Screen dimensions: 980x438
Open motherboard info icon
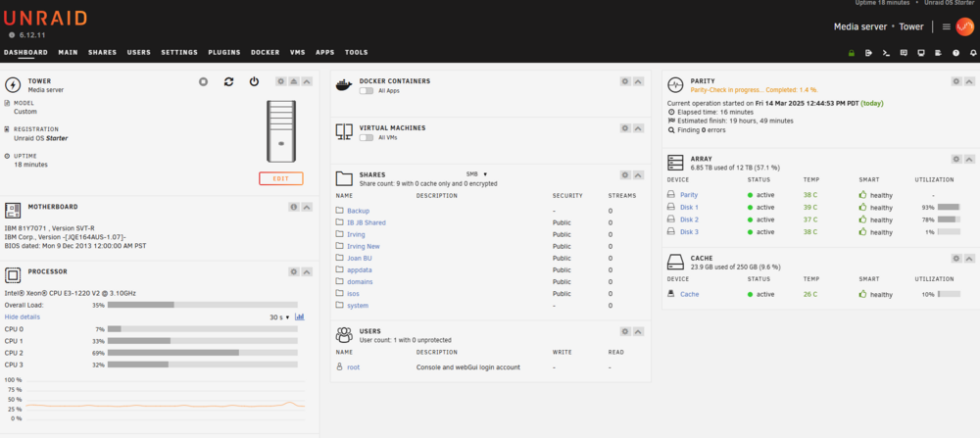294,207
